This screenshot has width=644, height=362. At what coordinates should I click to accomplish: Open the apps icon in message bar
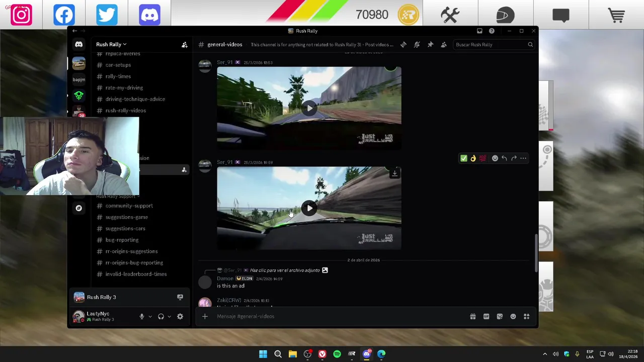point(526,316)
